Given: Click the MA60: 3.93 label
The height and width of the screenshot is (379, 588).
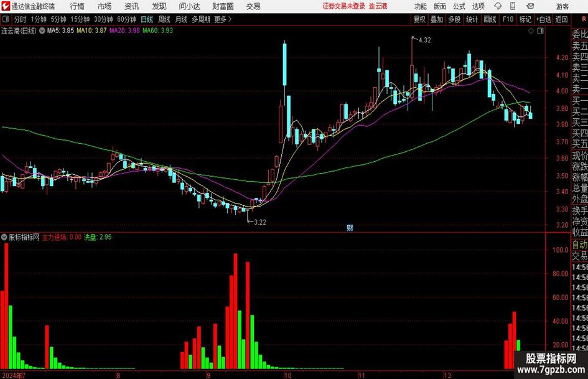Looking at the screenshot, I should pos(157,30).
